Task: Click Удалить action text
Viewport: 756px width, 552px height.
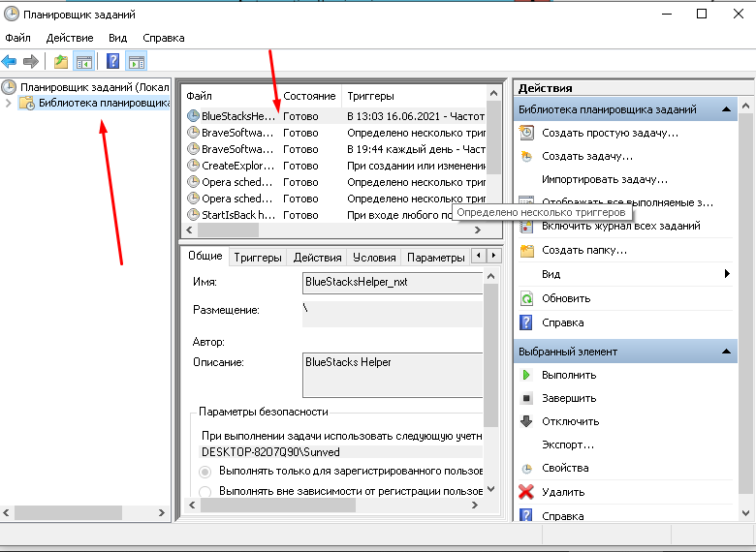Action: [563, 492]
